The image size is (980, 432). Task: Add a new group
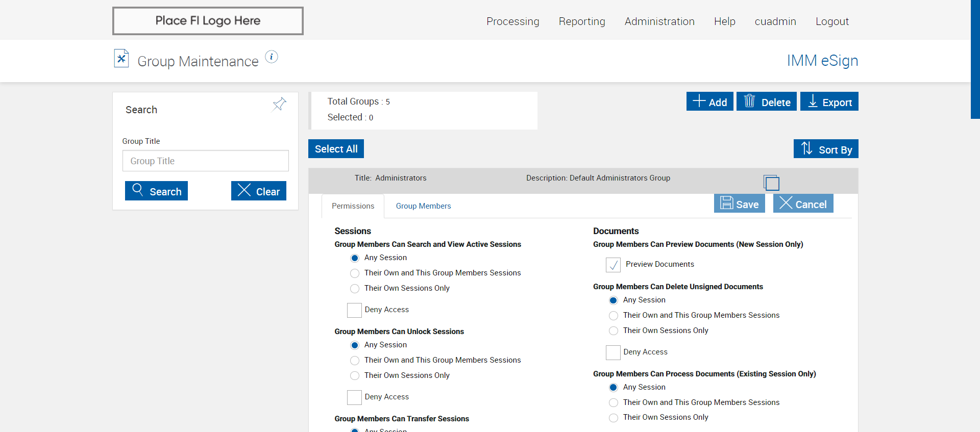[709, 101]
